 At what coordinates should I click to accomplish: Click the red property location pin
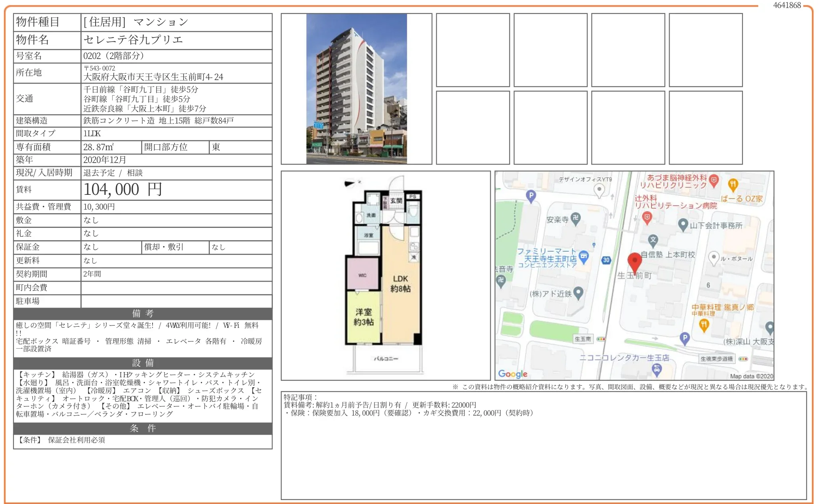pyautogui.click(x=634, y=261)
